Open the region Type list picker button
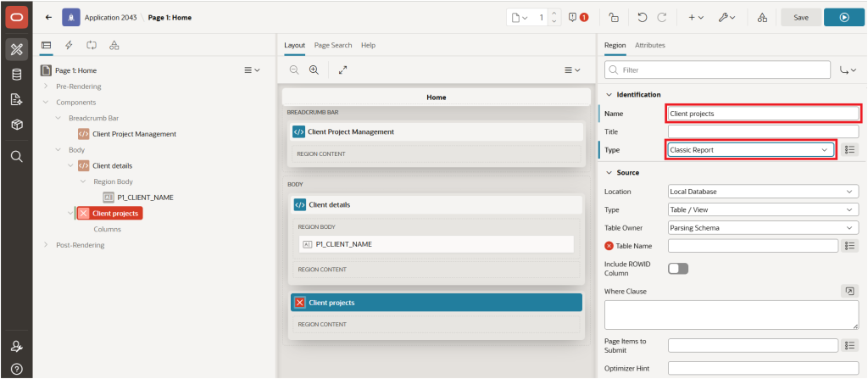 [x=849, y=150]
